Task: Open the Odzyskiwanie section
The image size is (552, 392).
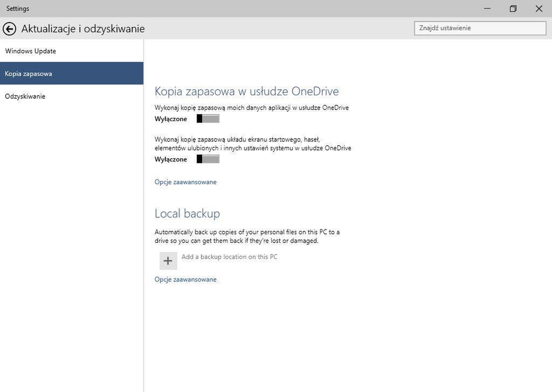Action: click(72, 96)
